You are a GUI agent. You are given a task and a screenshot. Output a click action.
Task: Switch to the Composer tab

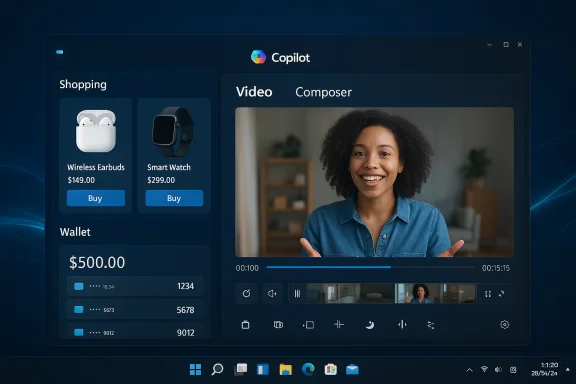click(323, 92)
